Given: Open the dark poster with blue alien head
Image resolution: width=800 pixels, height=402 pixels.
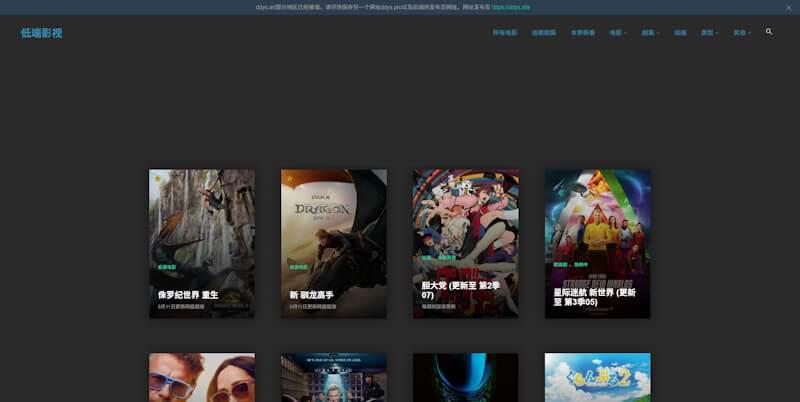Looking at the screenshot, I should point(466,378).
